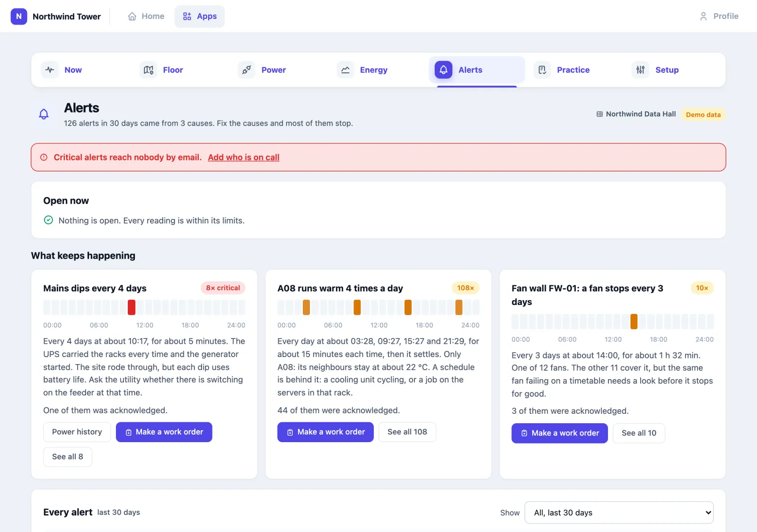Click the 108× badge on A08 card
This screenshot has width=757, height=532.
466,288
